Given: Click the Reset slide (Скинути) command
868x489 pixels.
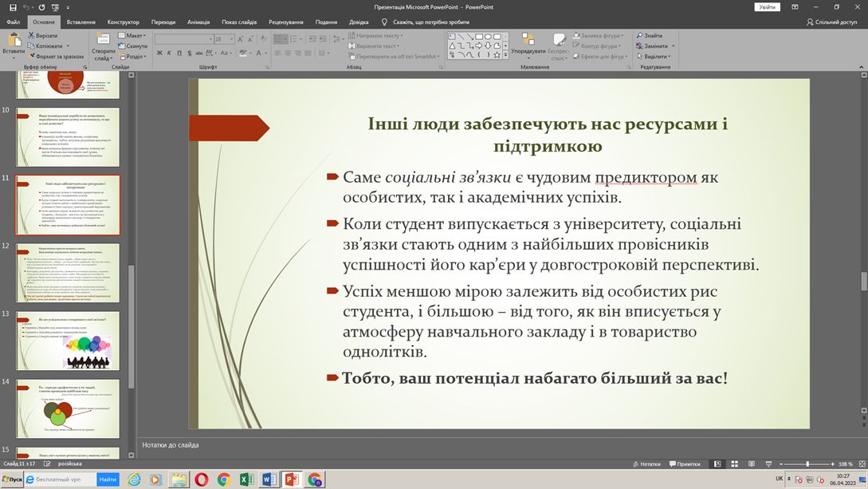Looking at the screenshot, I should [x=133, y=46].
